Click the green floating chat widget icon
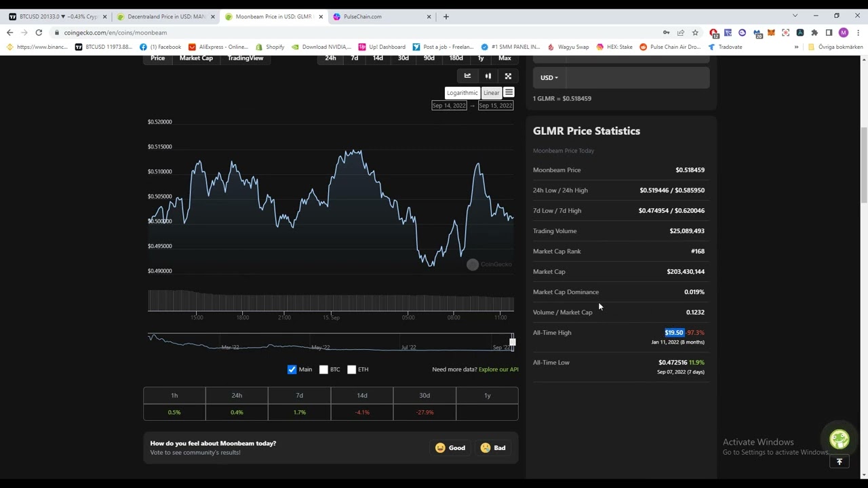This screenshot has height=488, width=868. (840, 439)
